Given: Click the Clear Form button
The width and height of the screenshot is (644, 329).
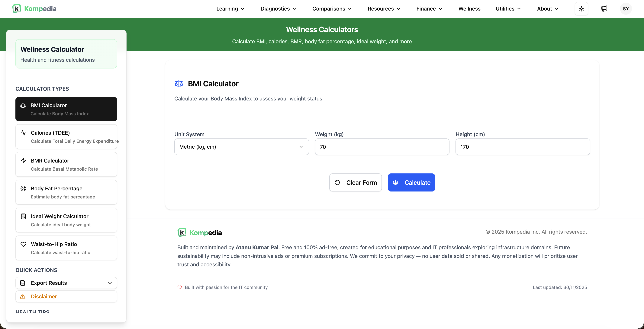Looking at the screenshot, I should (x=355, y=183).
